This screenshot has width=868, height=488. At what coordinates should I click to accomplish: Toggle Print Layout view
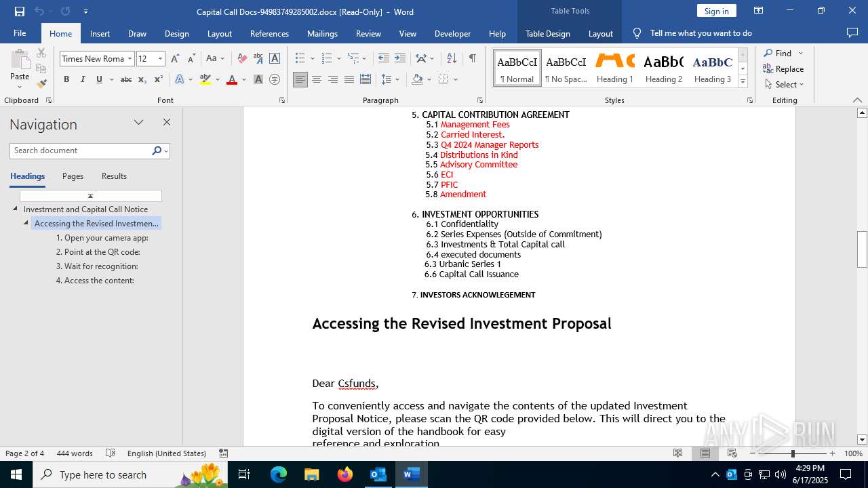click(x=705, y=453)
